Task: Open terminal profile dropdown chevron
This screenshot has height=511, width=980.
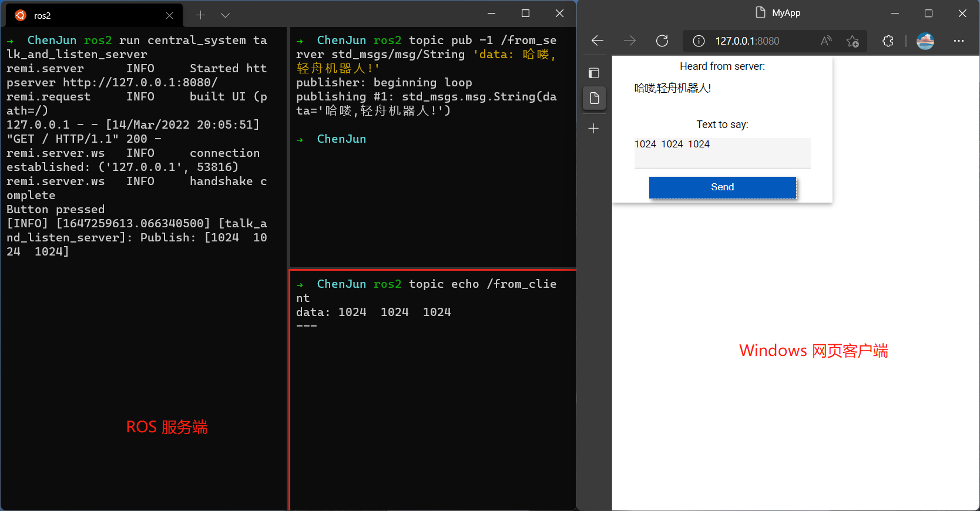Action: pyautogui.click(x=225, y=15)
